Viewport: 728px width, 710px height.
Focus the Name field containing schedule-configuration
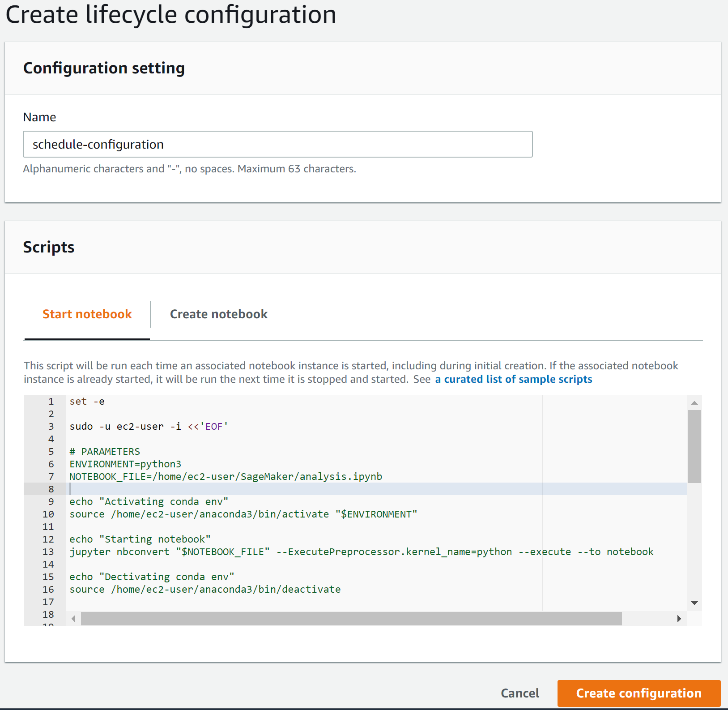coord(277,144)
